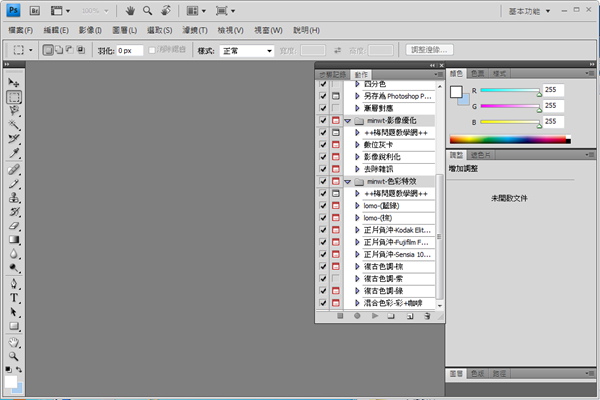Click the 調整邊緣... button

tap(431, 50)
